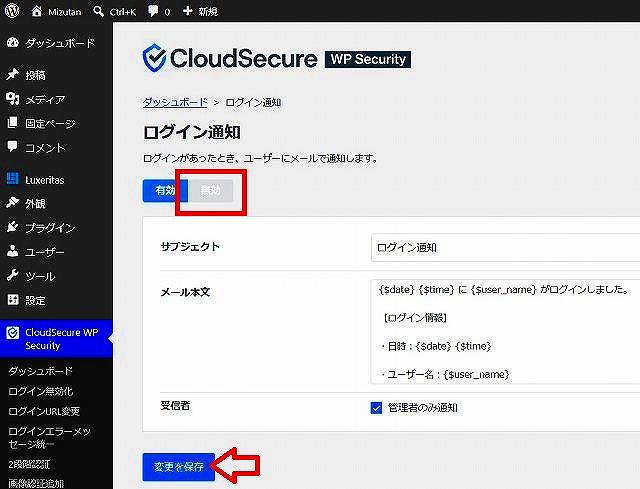Open the ユーザー menu
Screen dimensions: 640x489
point(45,252)
